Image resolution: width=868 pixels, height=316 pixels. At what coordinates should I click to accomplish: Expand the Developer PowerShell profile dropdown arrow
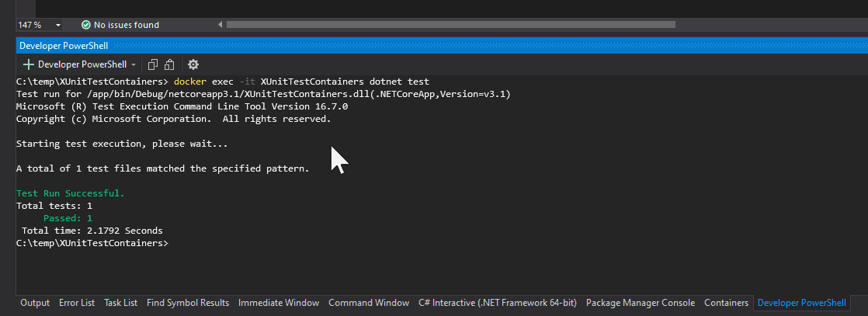point(134,64)
